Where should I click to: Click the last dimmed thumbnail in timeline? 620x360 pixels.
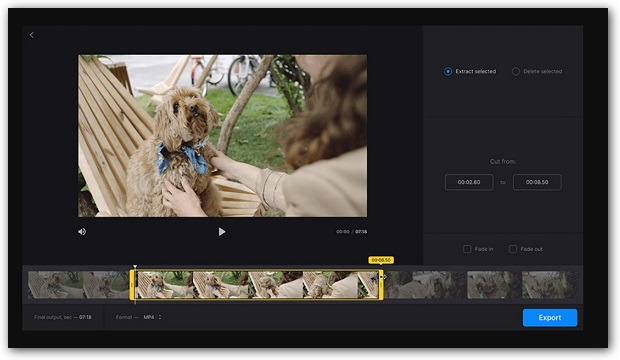pos(549,285)
